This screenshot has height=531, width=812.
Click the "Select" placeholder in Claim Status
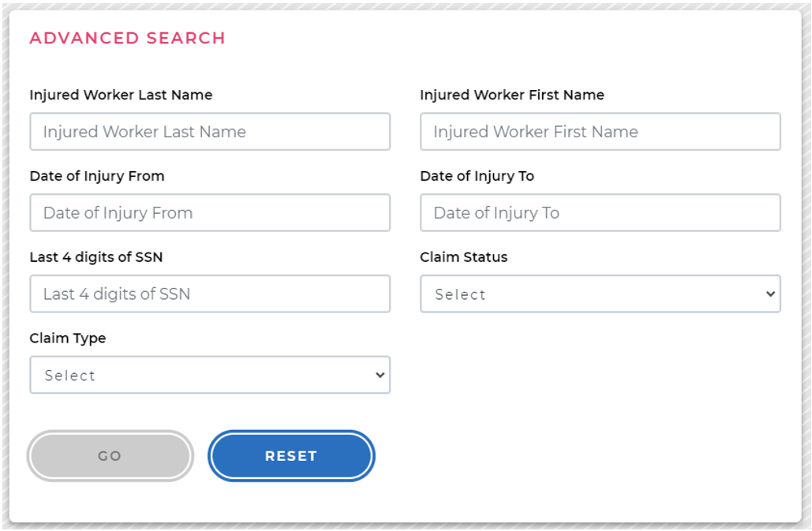tap(461, 295)
